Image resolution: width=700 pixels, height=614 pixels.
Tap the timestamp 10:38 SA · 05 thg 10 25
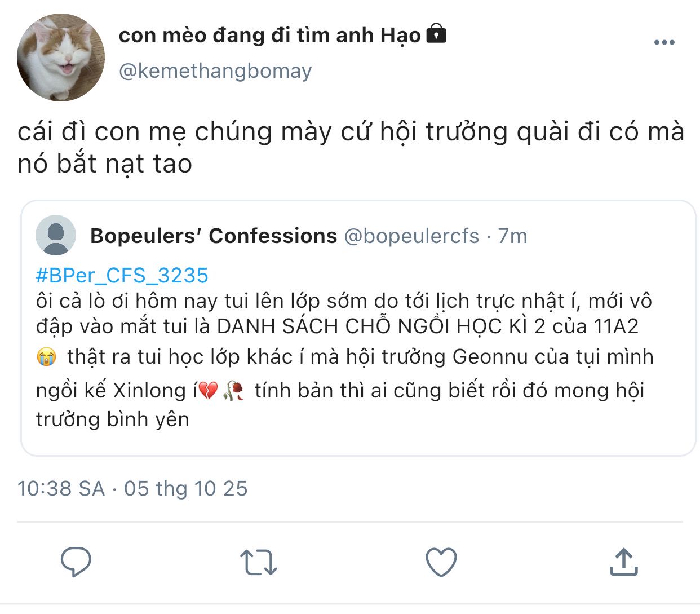point(132,488)
